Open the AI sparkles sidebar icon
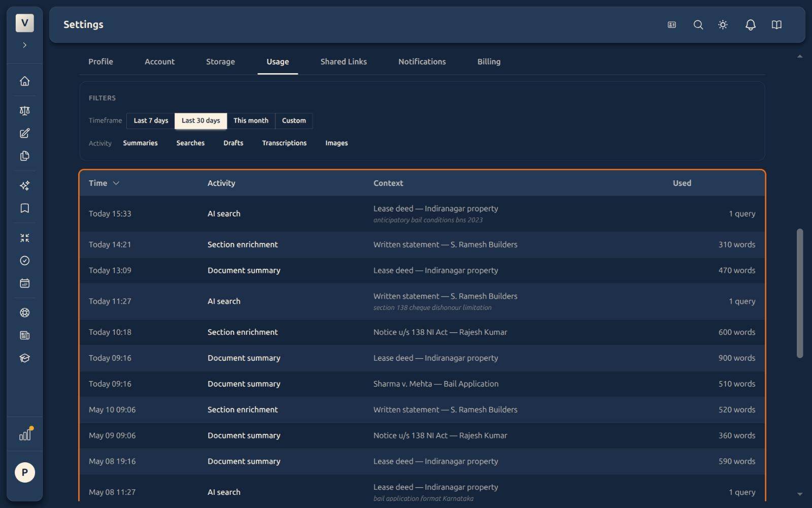 point(24,185)
